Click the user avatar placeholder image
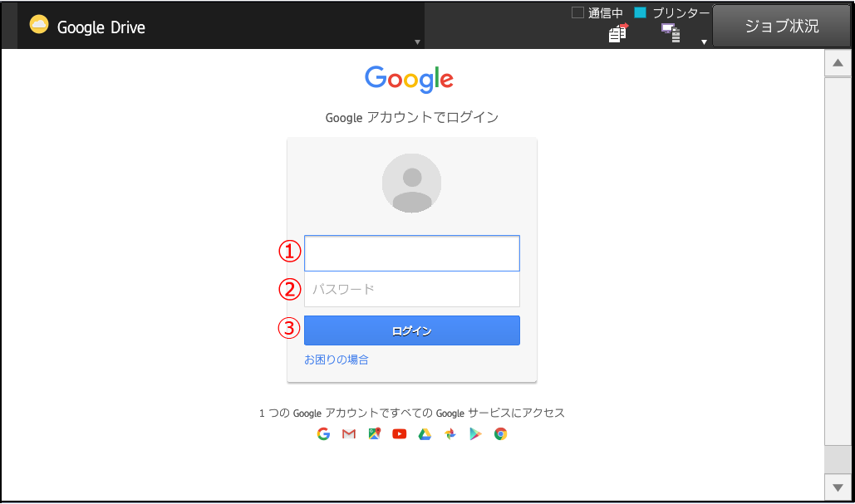The height and width of the screenshot is (504, 855). pyautogui.click(x=411, y=183)
